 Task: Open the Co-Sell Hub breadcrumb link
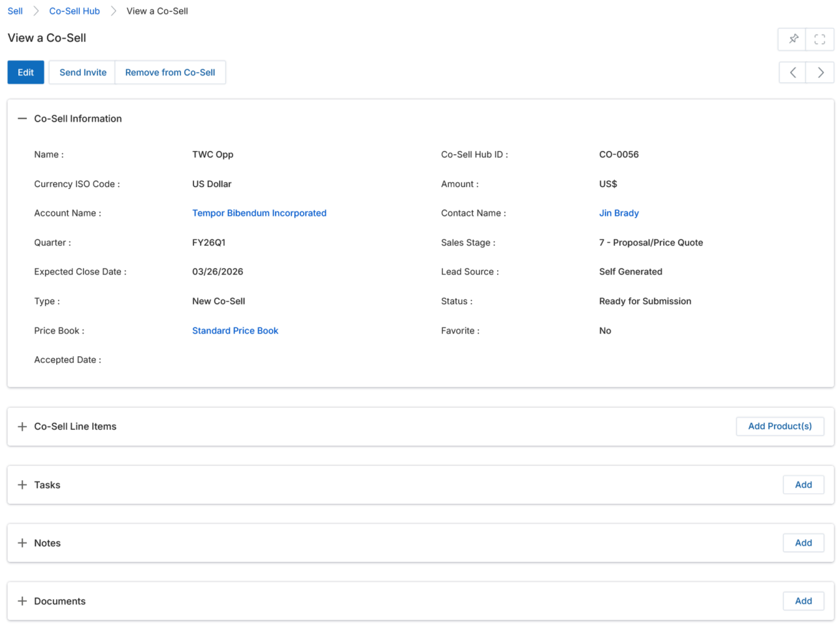point(74,11)
